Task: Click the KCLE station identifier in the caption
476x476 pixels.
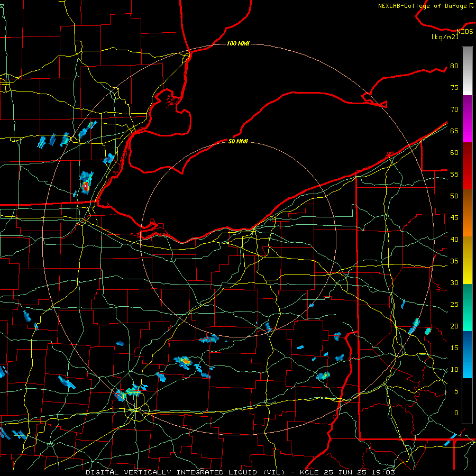Action: [309, 472]
